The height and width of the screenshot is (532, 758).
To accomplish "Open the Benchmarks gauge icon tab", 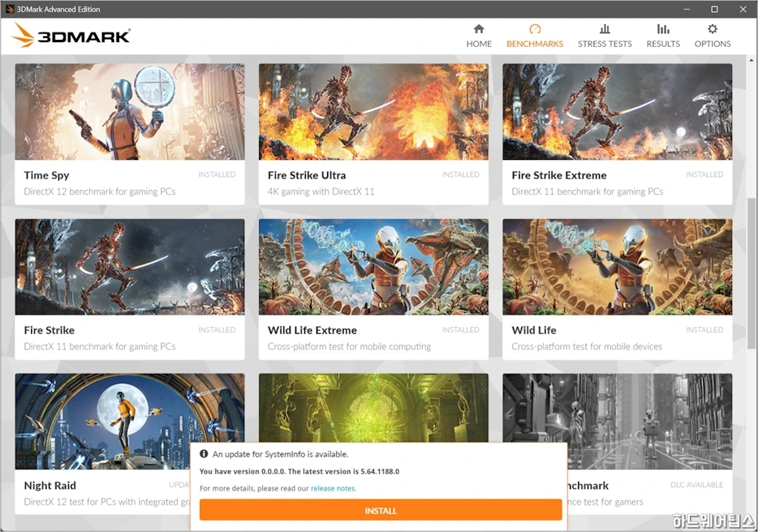I will click(x=534, y=29).
